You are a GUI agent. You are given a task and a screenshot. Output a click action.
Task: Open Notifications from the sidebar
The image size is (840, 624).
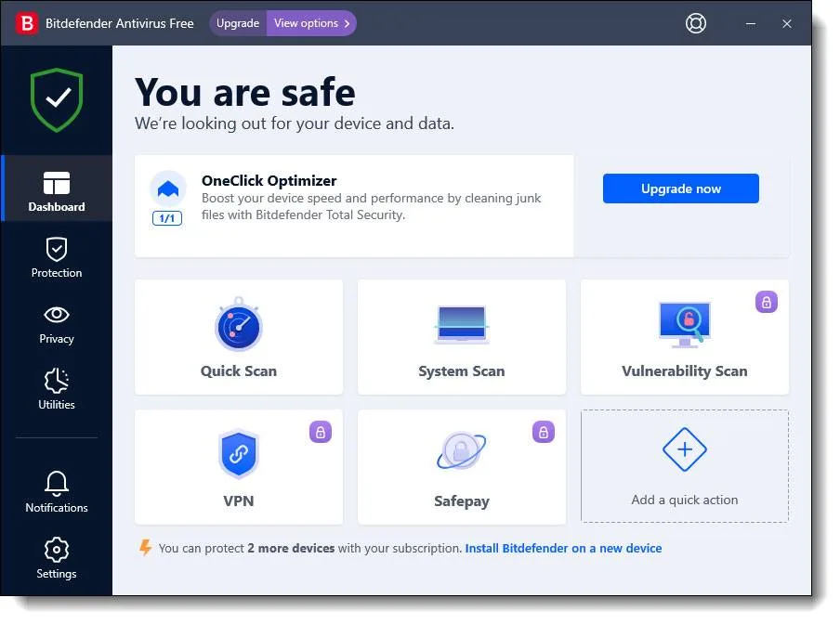pos(56,492)
